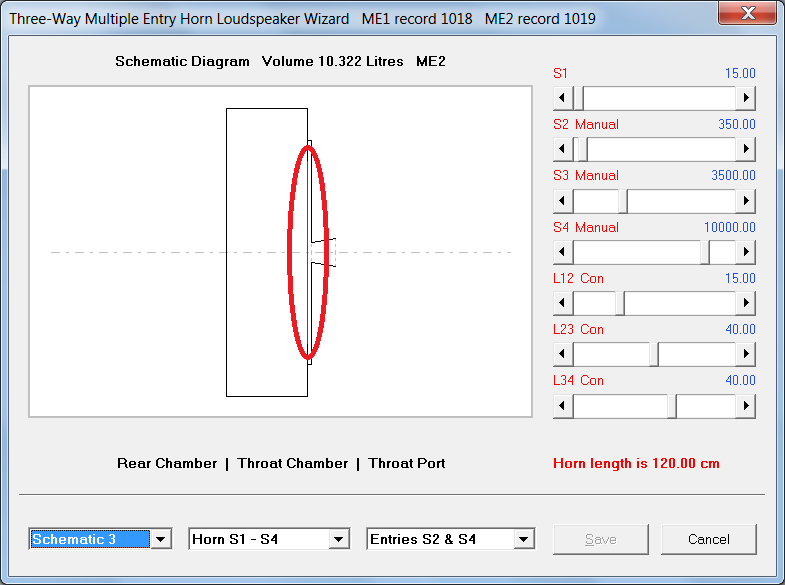Click the S3 Manual label
Image resolution: width=785 pixels, height=585 pixels.
586,176
